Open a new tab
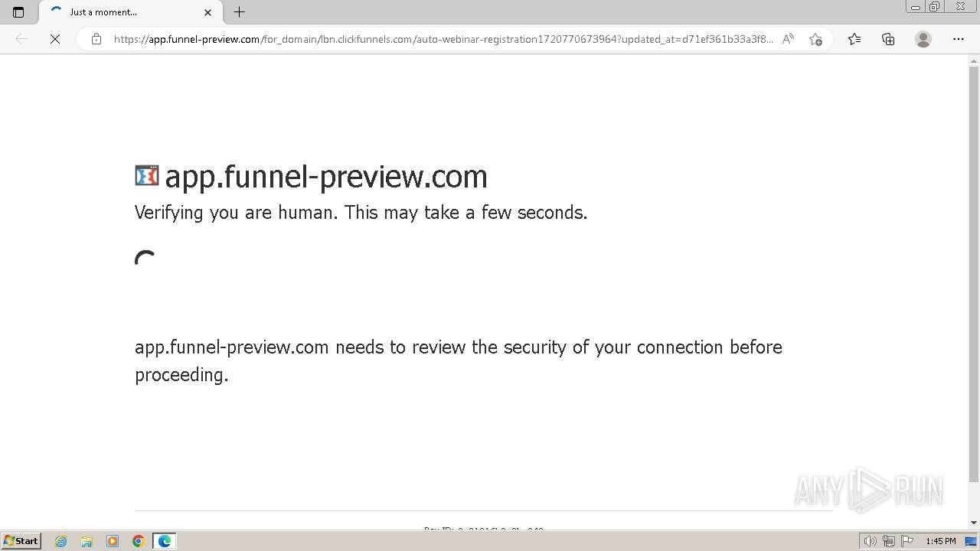Image resolution: width=980 pixels, height=551 pixels. click(240, 12)
